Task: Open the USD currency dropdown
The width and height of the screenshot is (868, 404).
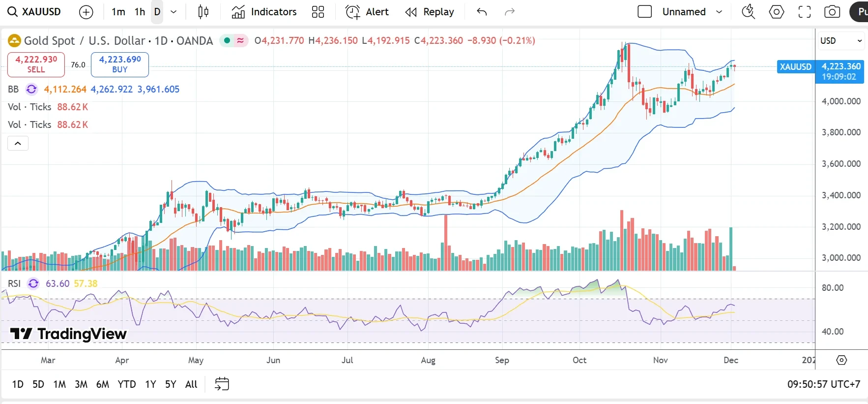Action: tap(841, 41)
